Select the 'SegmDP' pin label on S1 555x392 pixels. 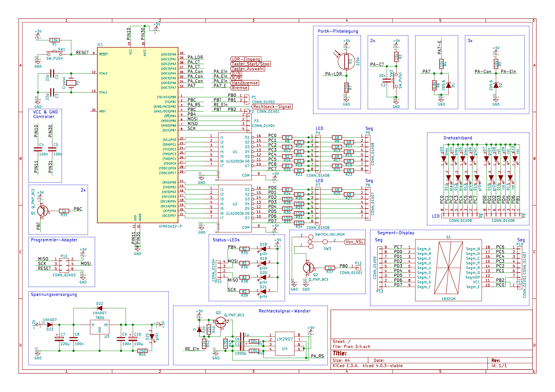click(x=472, y=277)
